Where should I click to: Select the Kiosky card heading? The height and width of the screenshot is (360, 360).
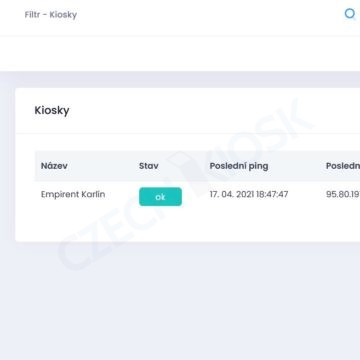click(52, 110)
